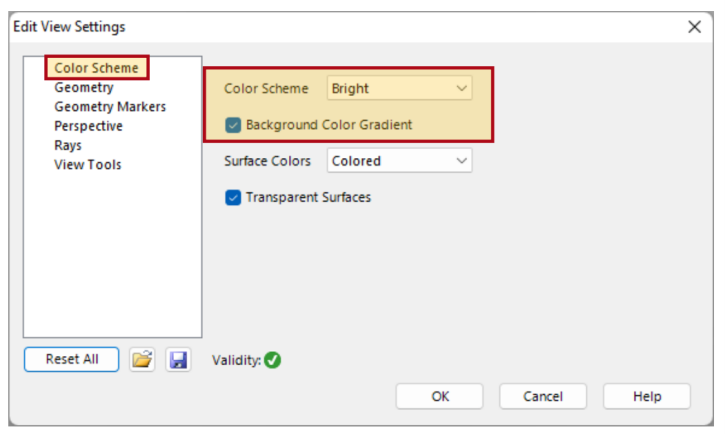Select Geometry in the settings list
This screenshot has width=725, height=434.
[84, 87]
